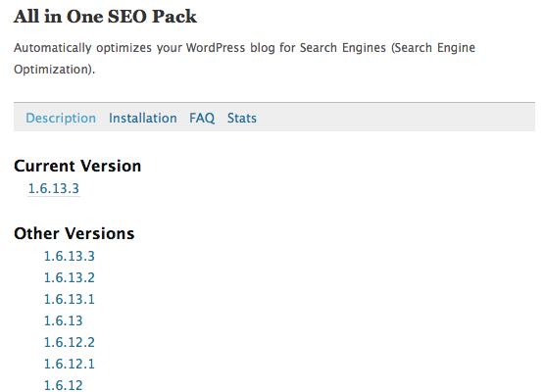Select the 1.6.13.1 version link

[70, 299]
